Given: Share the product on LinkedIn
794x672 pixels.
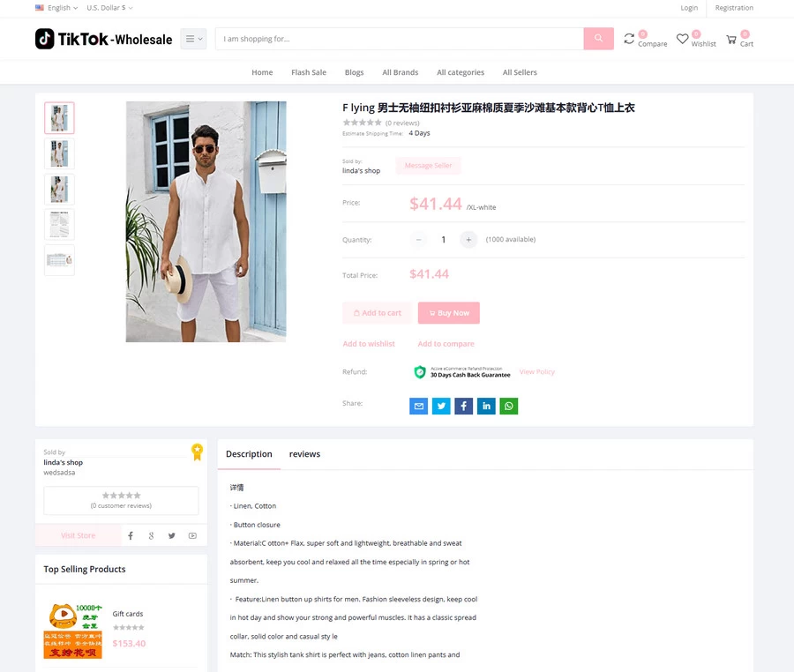Looking at the screenshot, I should (x=486, y=406).
